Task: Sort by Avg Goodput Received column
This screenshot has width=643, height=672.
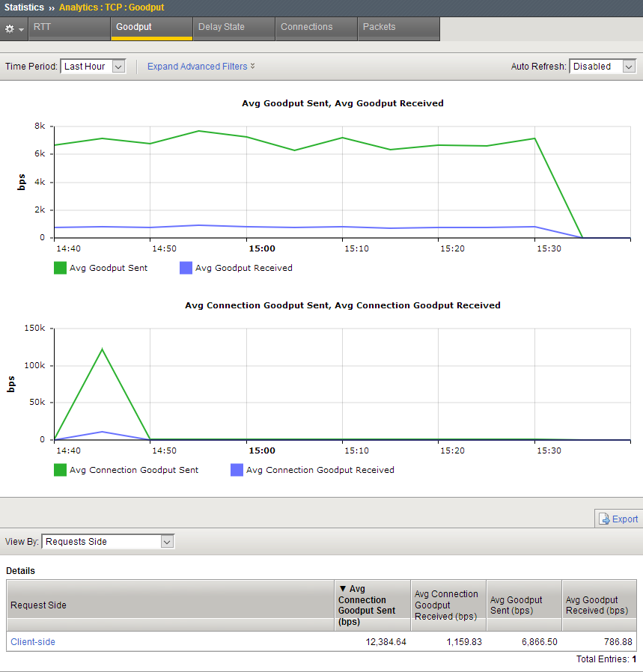Action: click(599, 605)
